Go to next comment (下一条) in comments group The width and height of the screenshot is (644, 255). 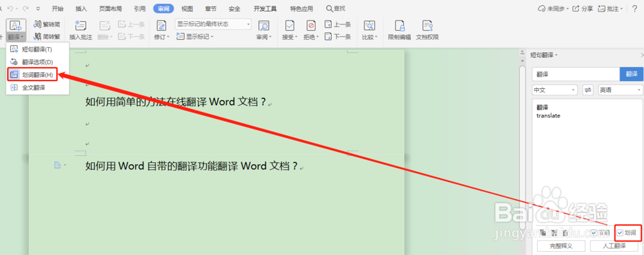pos(131,37)
